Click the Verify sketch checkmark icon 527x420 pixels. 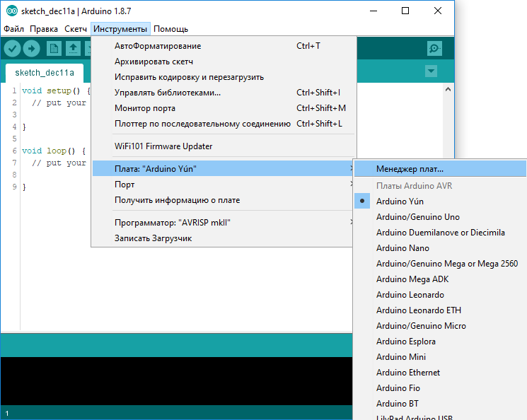[x=12, y=49]
